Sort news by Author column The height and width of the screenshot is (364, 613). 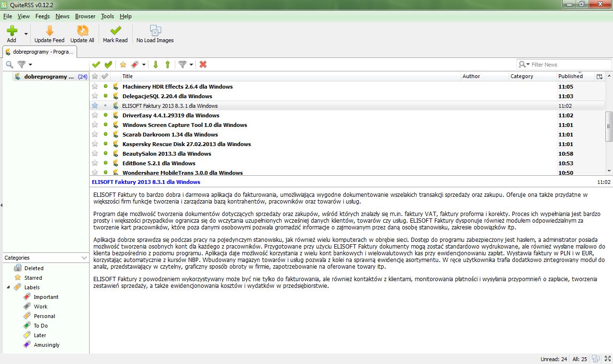pyautogui.click(x=484, y=76)
